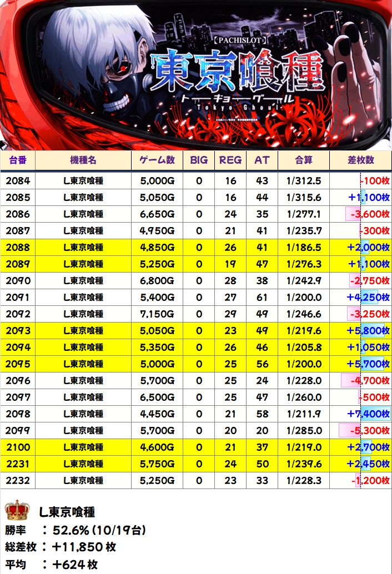The width and height of the screenshot is (392, 574).
Task: Click the 総差枚 +11,850枚 summary line
Action: click(x=61, y=547)
